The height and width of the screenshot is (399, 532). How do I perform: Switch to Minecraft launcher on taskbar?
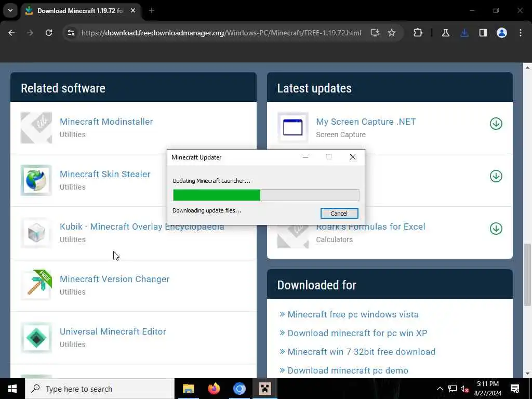click(264, 389)
